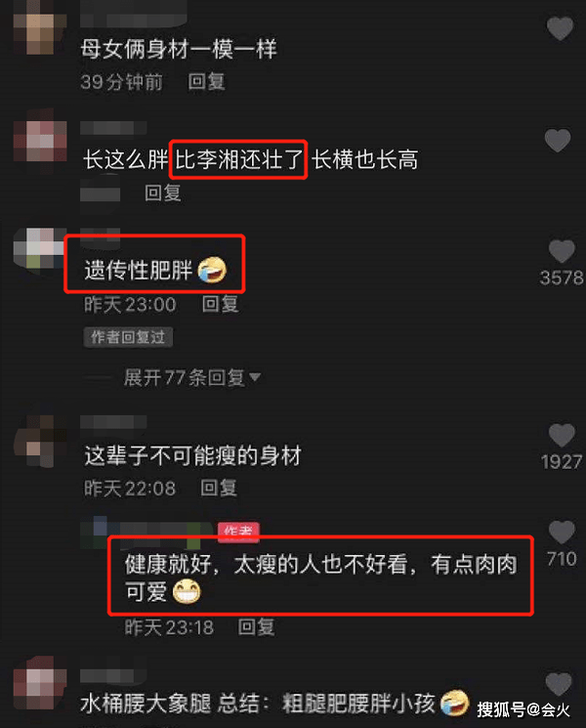This screenshot has height=728, width=586.
Task: Tap heart with 1927 likes
Action: point(562,435)
